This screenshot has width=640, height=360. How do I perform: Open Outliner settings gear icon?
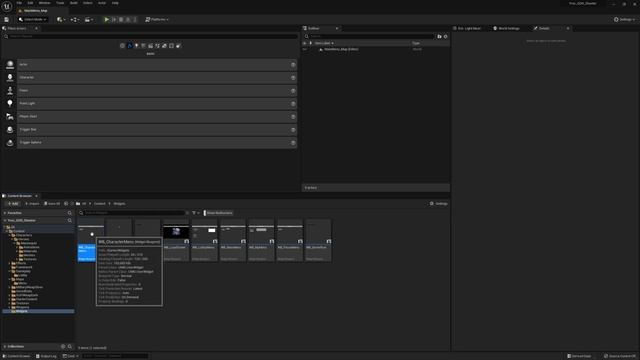tap(446, 36)
